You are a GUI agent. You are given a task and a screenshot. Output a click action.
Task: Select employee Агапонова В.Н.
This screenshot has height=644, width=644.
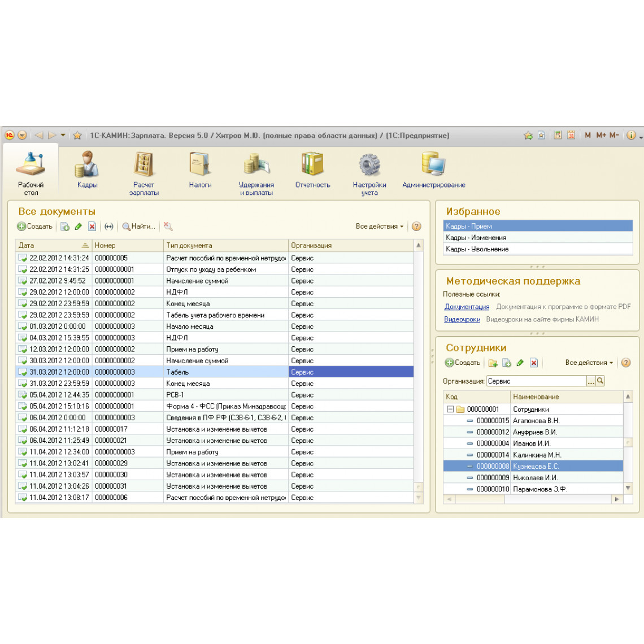tap(533, 420)
